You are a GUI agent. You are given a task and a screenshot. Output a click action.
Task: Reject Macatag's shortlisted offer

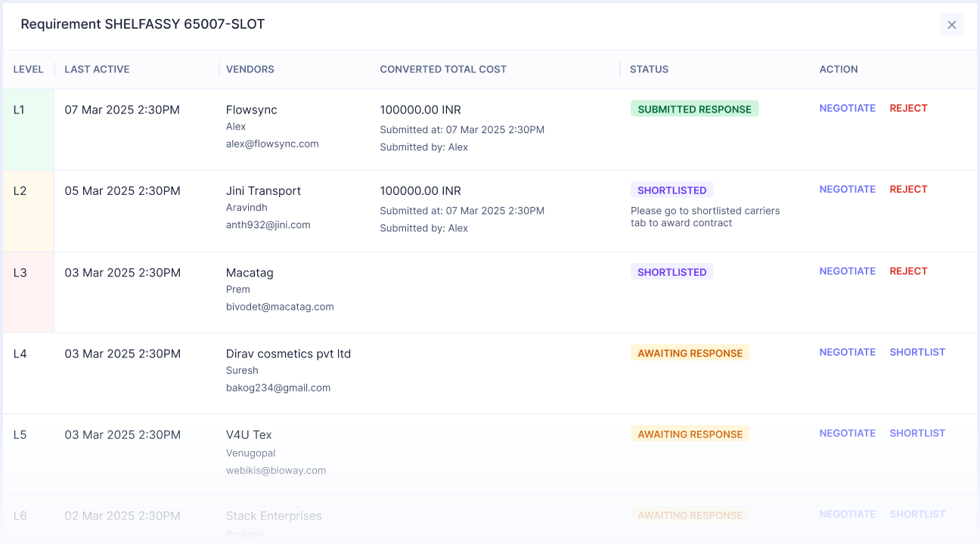tap(908, 270)
